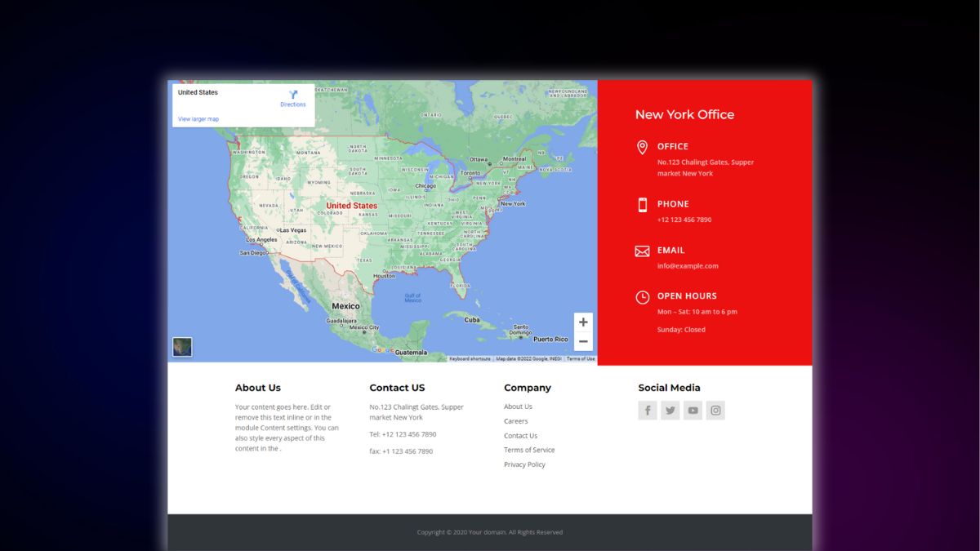
Task: Click the About Us column heading
Action: tap(258, 388)
